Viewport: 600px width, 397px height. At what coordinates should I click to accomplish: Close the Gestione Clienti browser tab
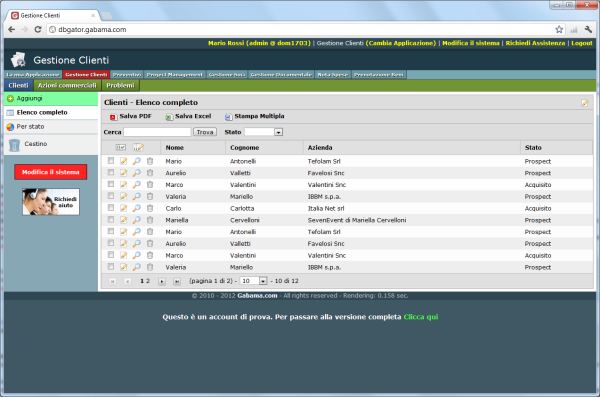(93, 15)
